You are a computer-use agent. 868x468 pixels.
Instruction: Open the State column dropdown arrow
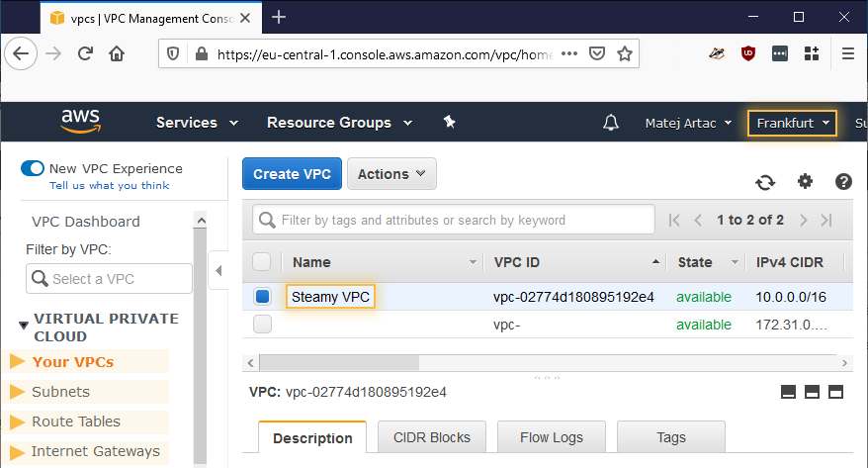point(735,262)
